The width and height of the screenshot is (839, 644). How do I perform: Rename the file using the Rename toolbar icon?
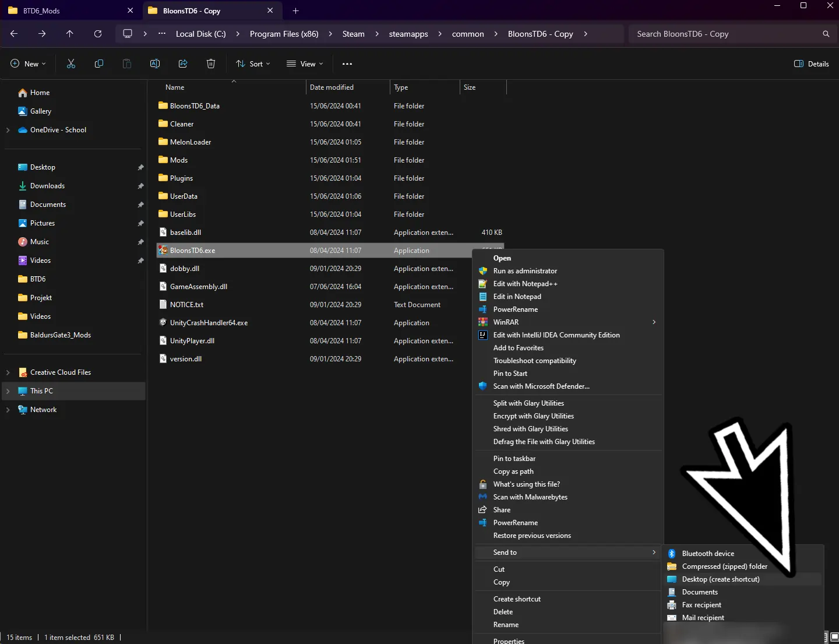coord(155,64)
